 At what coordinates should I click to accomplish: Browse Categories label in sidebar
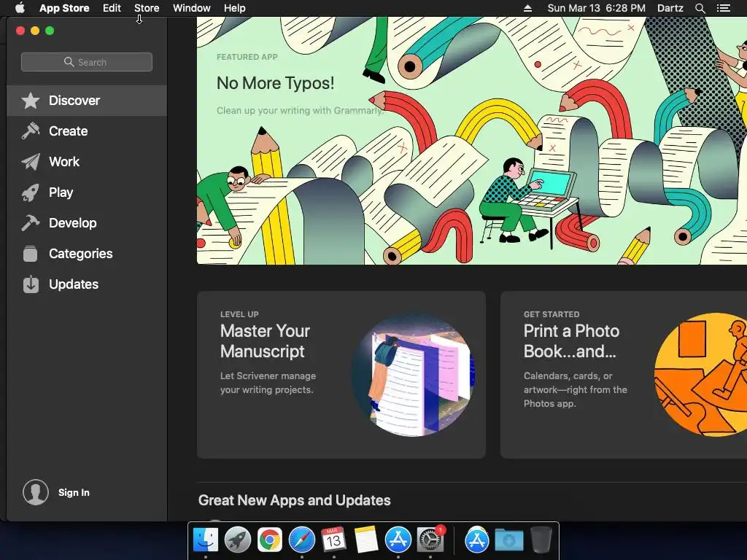pyautogui.click(x=81, y=254)
